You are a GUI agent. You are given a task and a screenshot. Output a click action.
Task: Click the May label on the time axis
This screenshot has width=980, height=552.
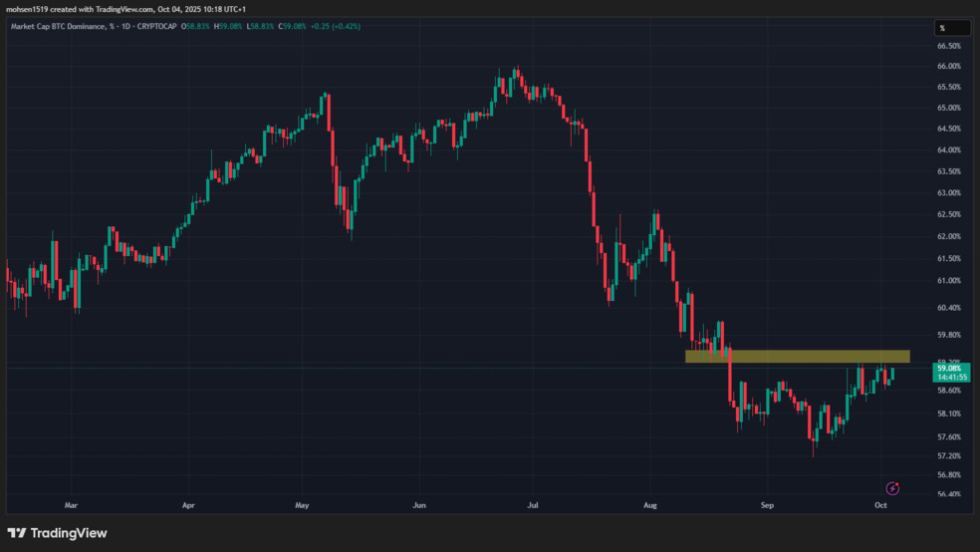(x=302, y=506)
